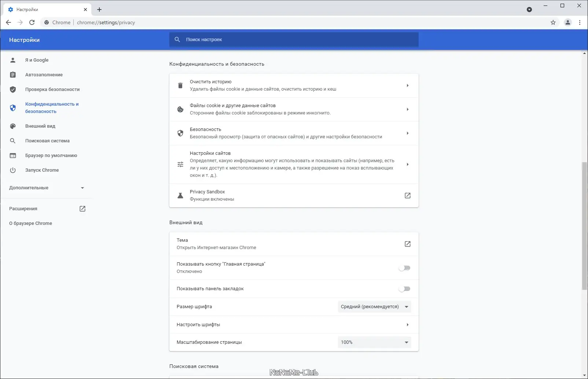
Task: Open the page zoom 100% dropdown
Action: click(374, 342)
